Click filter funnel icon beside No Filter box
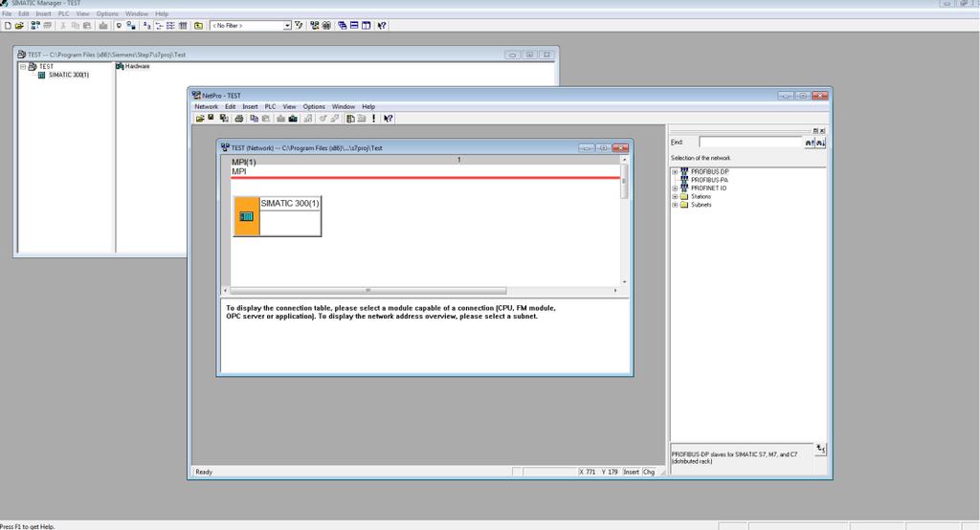 [299, 26]
